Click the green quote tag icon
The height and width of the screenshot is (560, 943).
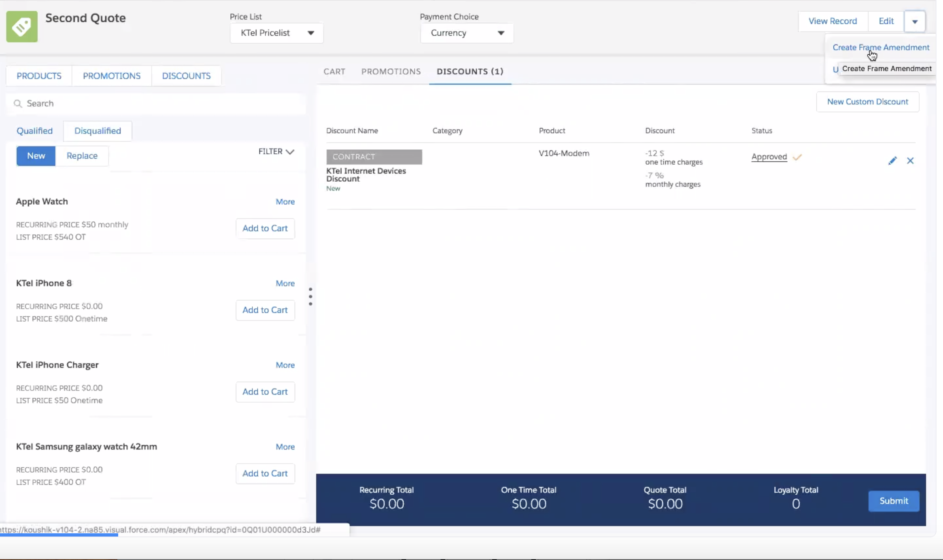(x=22, y=26)
